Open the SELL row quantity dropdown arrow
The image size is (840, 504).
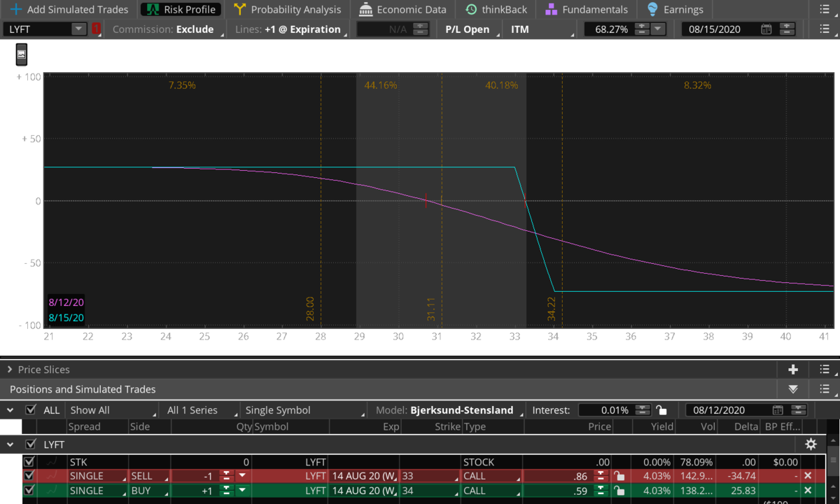coord(242,476)
